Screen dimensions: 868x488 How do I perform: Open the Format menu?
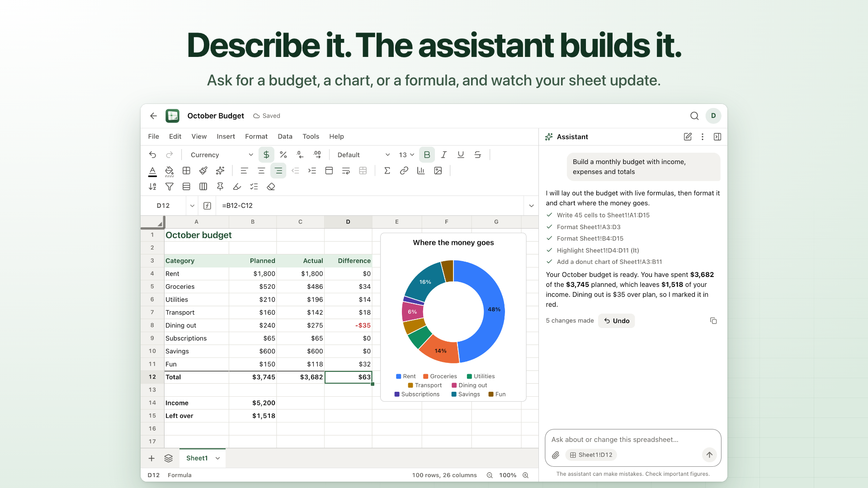pyautogui.click(x=256, y=136)
